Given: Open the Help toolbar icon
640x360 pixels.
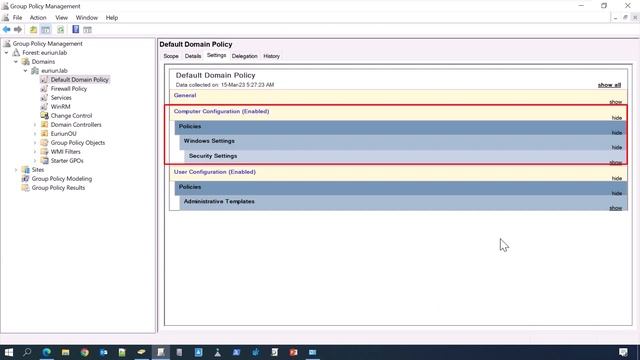Looking at the screenshot, I should coord(76,29).
